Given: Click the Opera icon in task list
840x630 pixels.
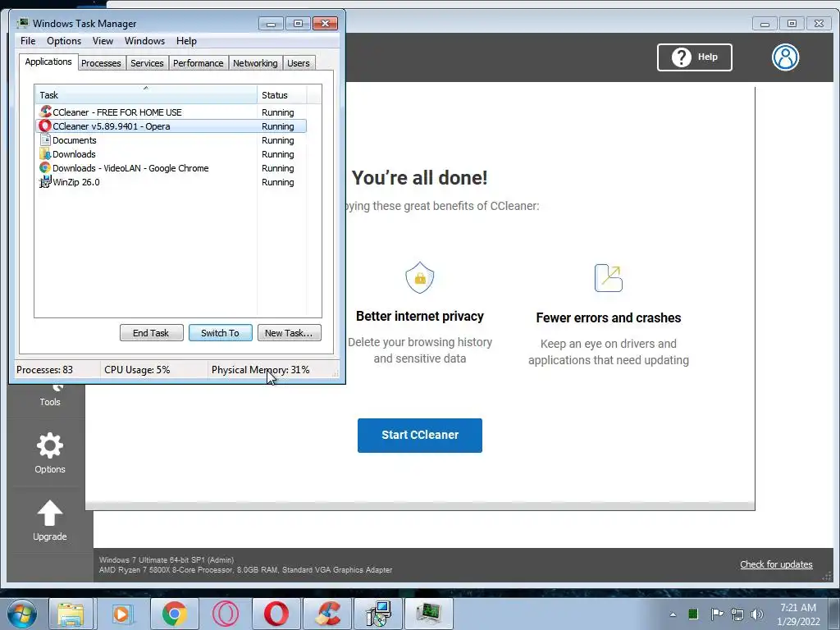Looking at the screenshot, I should click(45, 126).
